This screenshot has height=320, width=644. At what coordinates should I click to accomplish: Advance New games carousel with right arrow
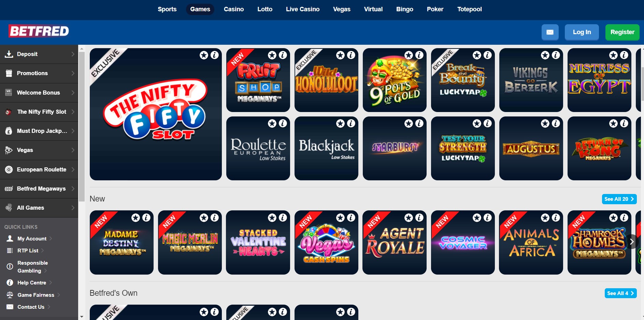(632, 242)
